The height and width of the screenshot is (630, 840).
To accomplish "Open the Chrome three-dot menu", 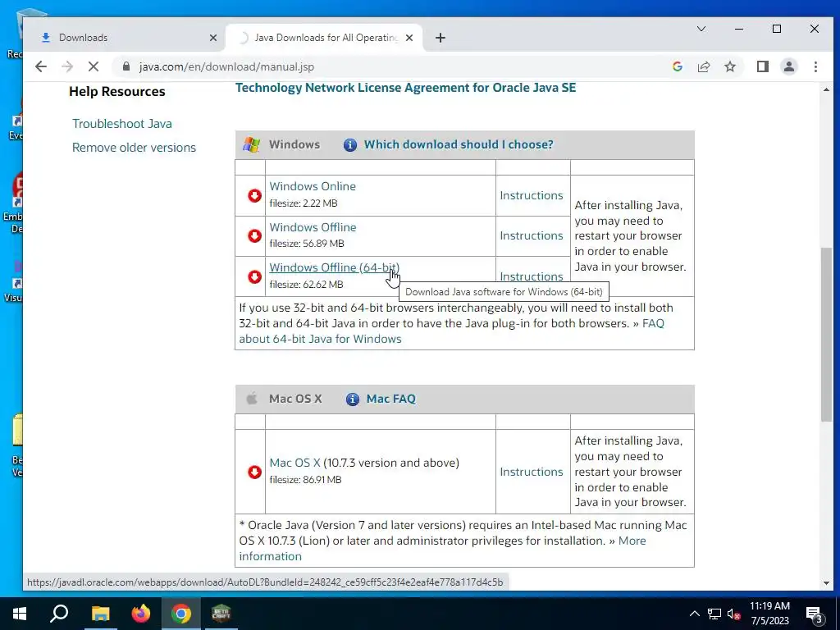I will (x=815, y=66).
